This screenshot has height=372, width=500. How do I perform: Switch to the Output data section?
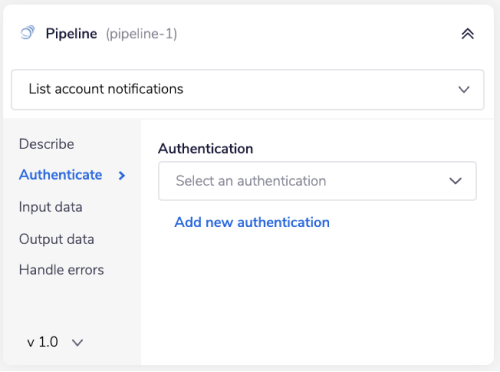tap(57, 239)
